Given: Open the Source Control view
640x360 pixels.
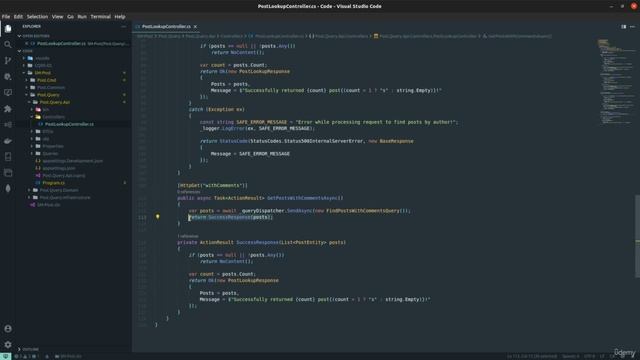Looking at the screenshot, I should (x=8, y=60).
